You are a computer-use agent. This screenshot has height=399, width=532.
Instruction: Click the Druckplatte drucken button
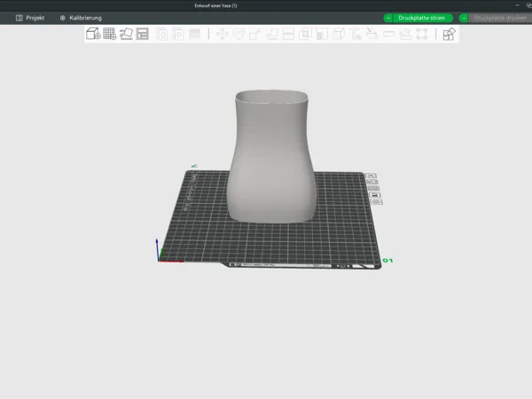[x=500, y=18]
